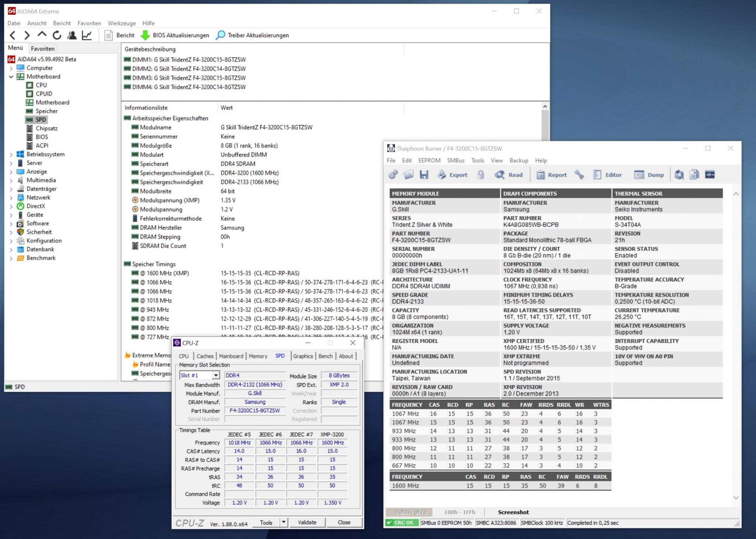The image size is (756, 539).
Task: Expand the Betriebssystem tree node
Action: pyautogui.click(x=11, y=155)
